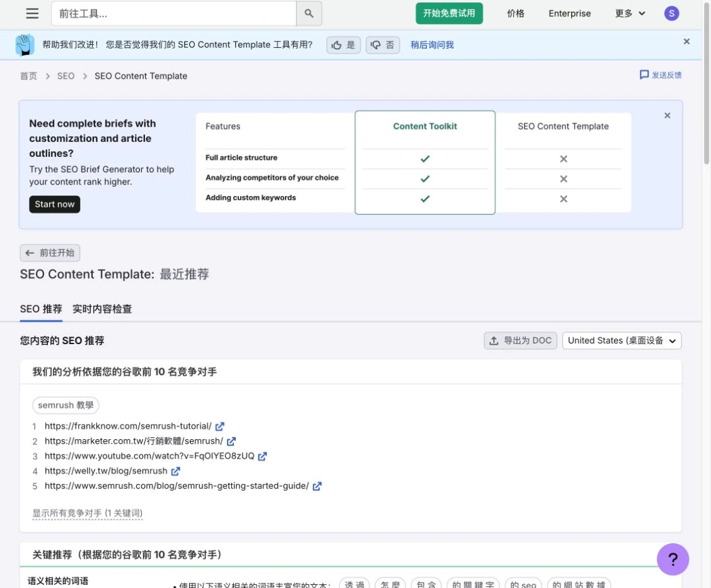Dismiss the feedback survey banner
The width and height of the screenshot is (711, 588).
pyautogui.click(x=686, y=42)
